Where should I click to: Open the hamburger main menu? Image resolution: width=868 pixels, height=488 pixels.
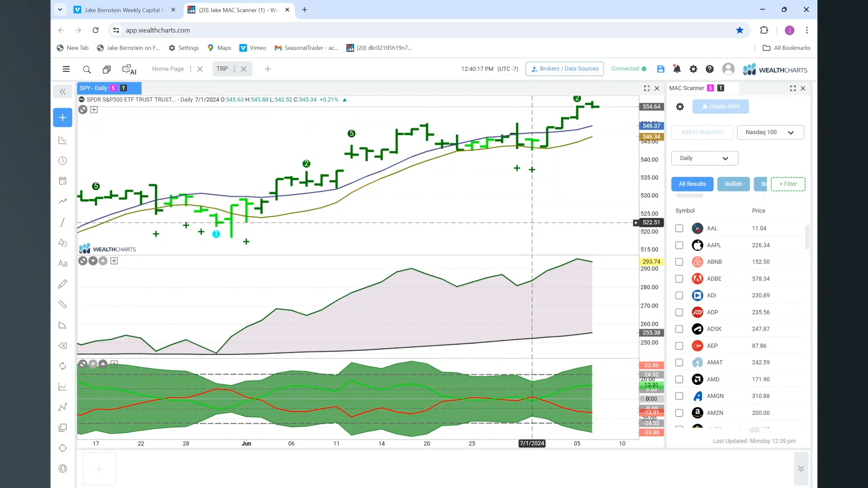pyautogui.click(x=66, y=69)
